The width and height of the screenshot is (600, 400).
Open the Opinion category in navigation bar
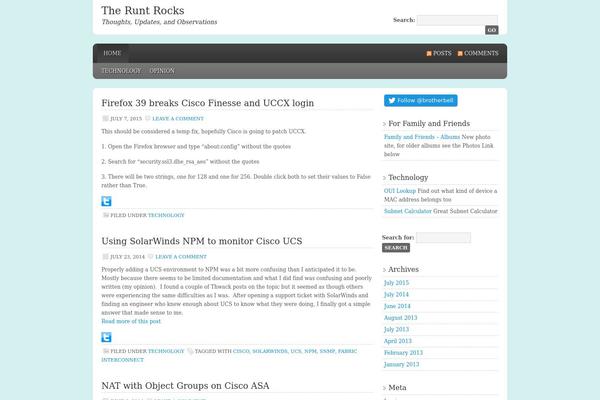pos(162,71)
